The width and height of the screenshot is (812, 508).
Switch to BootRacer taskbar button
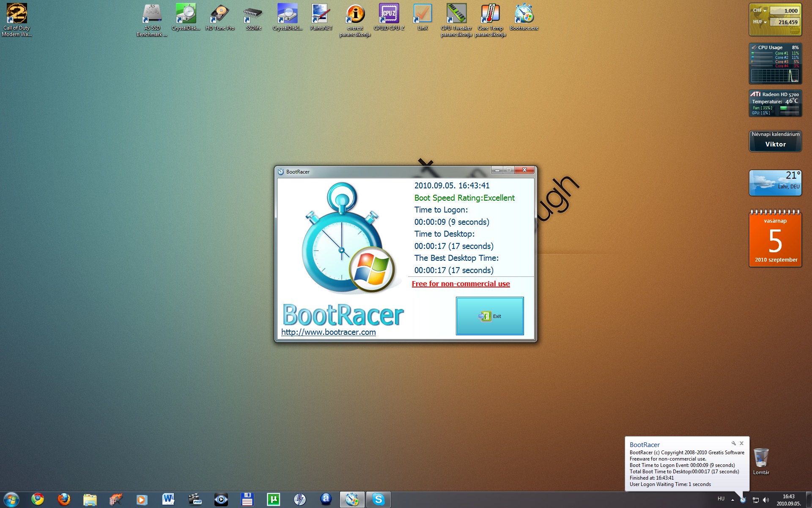point(352,500)
